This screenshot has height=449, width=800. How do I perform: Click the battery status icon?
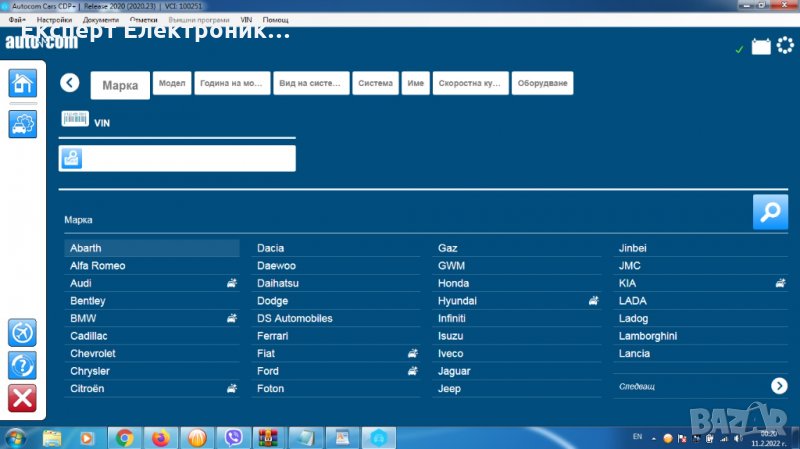(761, 47)
